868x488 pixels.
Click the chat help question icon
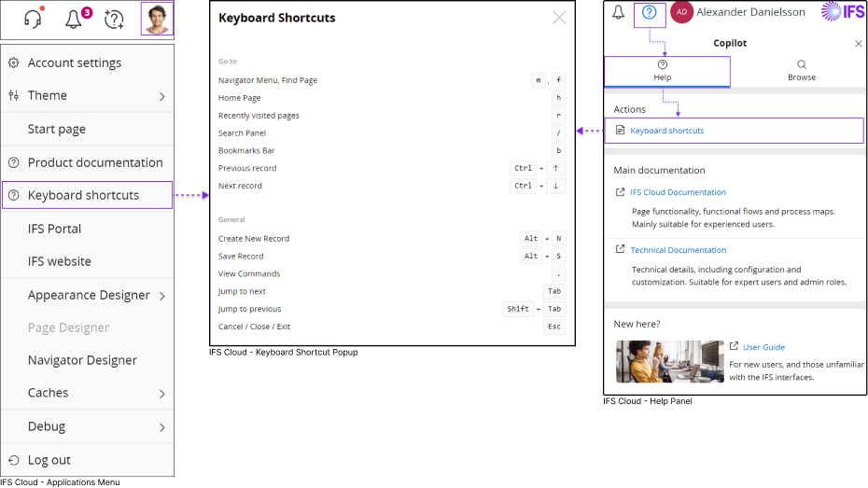[114, 19]
